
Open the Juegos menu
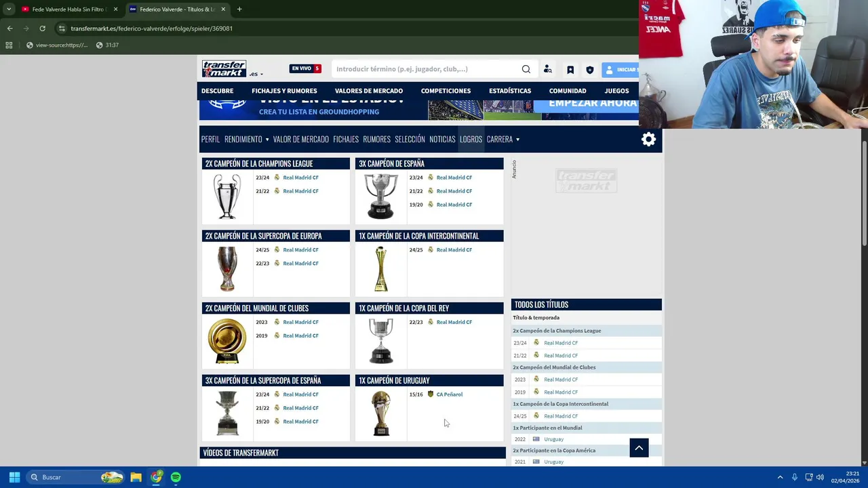(x=616, y=91)
